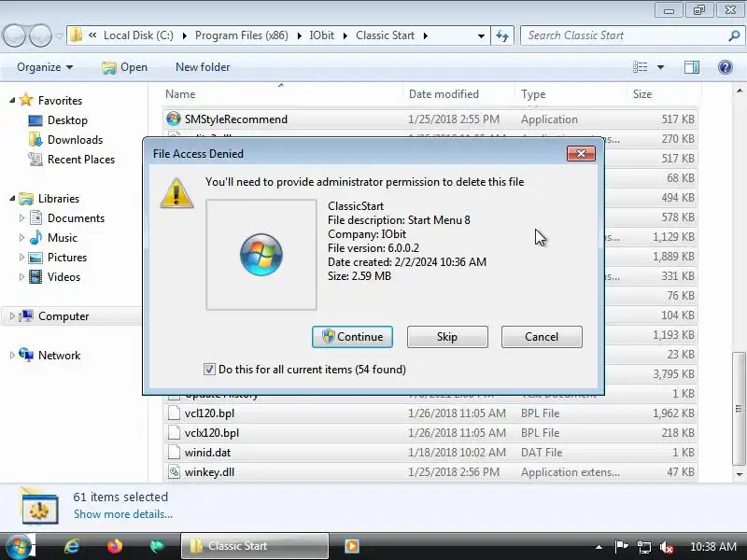Viewport: 747px width, 560px height.
Task: Go back with the Back button
Action: [x=14, y=35]
